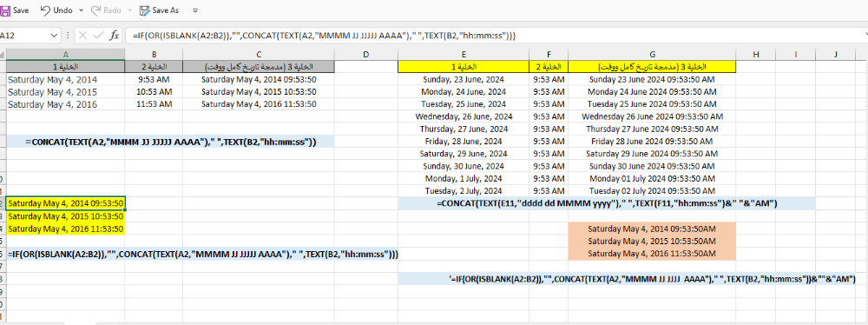Click orange cell Saturday May 4, 2016 11:53:50AM
The width and height of the screenshot is (868, 325).
click(652, 254)
